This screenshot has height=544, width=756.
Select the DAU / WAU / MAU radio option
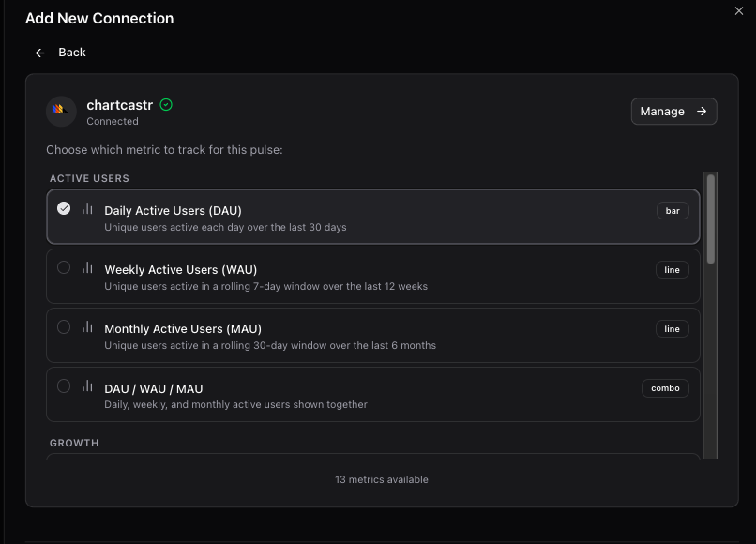(x=64, y=385)
